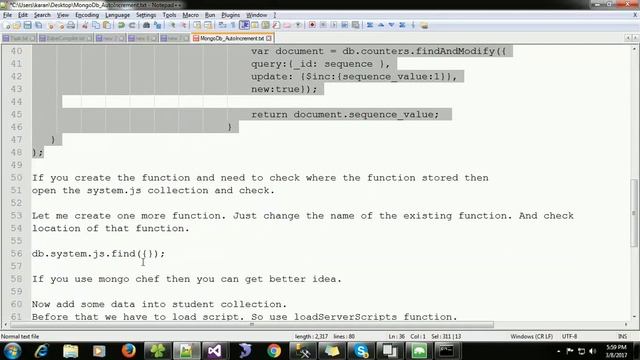640x360 pixels.
Task: Open the Plugins menu
Action: 231,15
